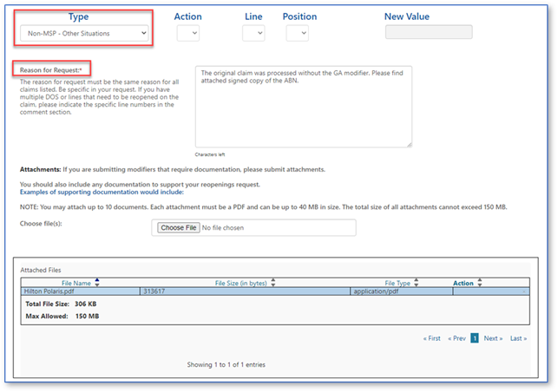Image resolution: width=558 pixels, height=392 pixels.
Task: Grab the textarea resize handle
Action: coord(408,144)
